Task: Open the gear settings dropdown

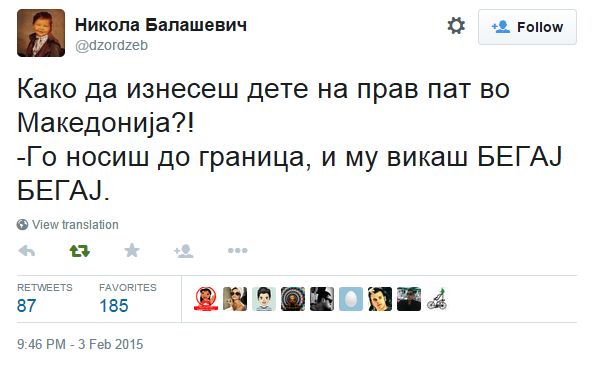Action: point(456,26)
